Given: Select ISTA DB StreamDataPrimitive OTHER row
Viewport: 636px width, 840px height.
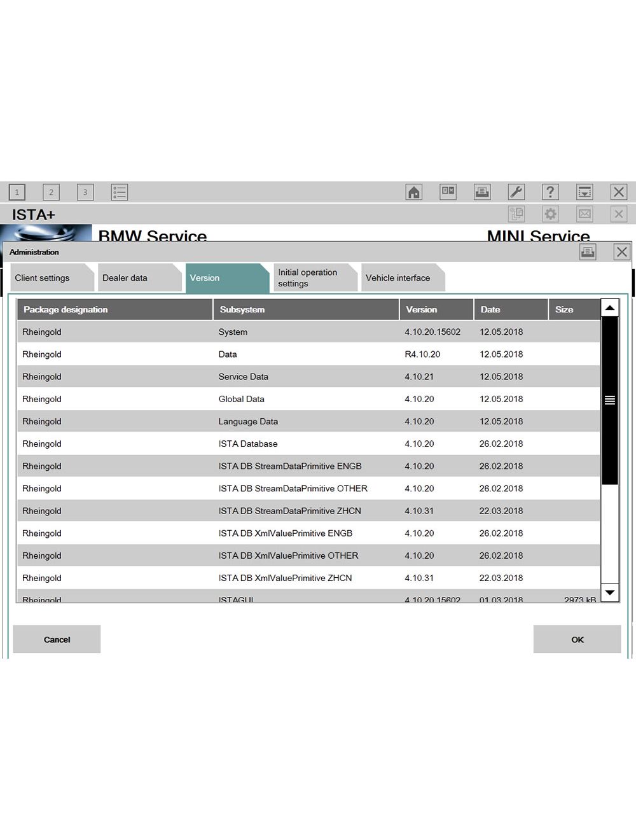Looking at the screenshot, I should [308, 489].
